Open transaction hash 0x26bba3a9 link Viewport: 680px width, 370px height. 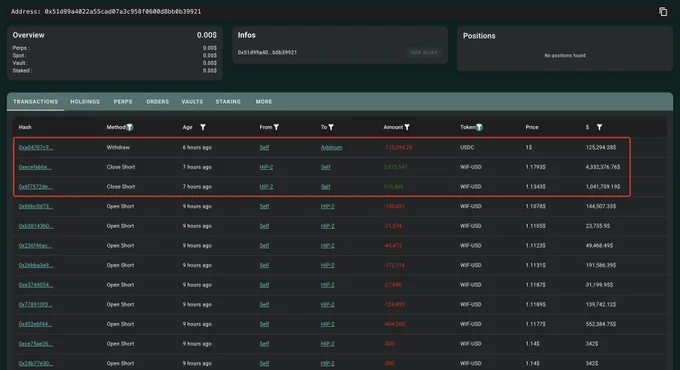tap(36, 265)
